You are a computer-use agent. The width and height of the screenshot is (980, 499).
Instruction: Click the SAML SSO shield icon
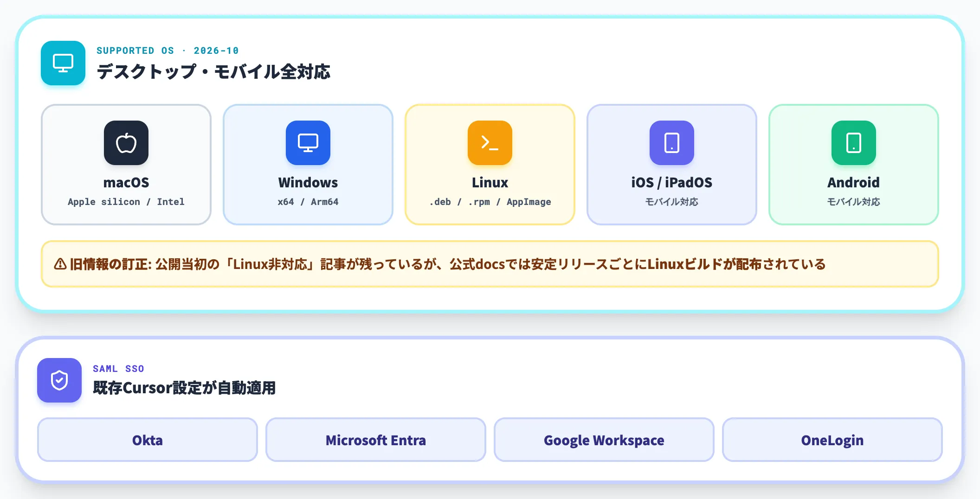tap(59, 380)
